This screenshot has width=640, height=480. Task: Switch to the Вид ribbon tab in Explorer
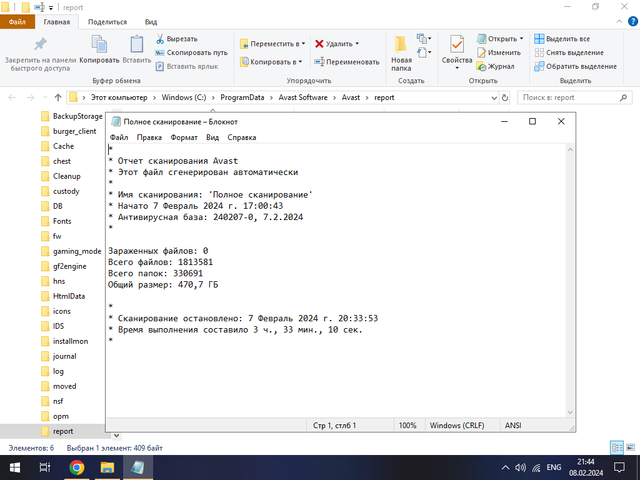click(151, 22)
